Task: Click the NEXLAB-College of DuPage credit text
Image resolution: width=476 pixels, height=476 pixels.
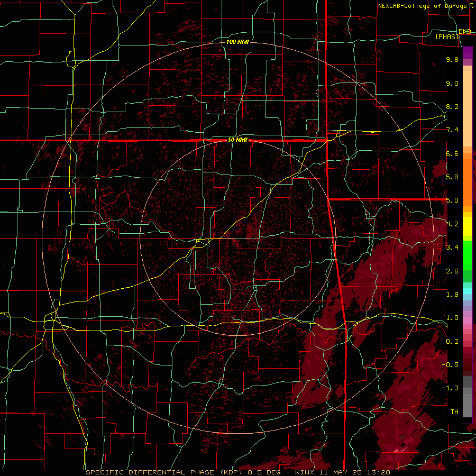Action: [x=422, y=6]
